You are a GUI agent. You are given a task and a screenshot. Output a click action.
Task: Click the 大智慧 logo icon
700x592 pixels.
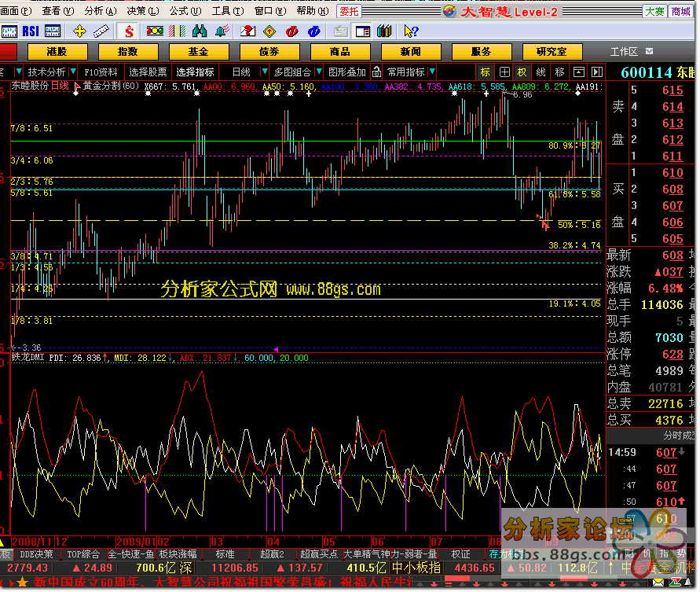(x=449, y=11)
